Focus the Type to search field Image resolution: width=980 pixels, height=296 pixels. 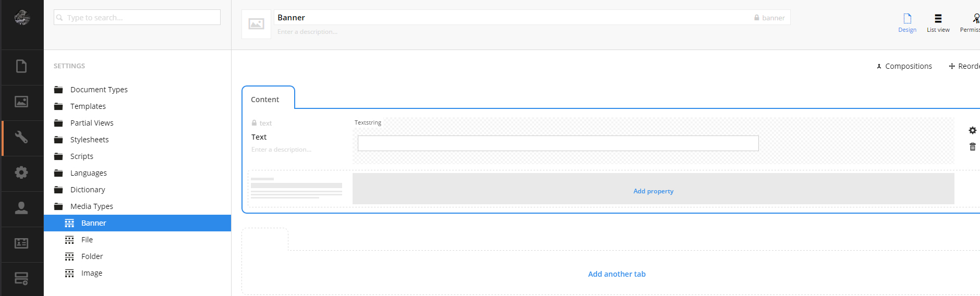click(137, 17)
